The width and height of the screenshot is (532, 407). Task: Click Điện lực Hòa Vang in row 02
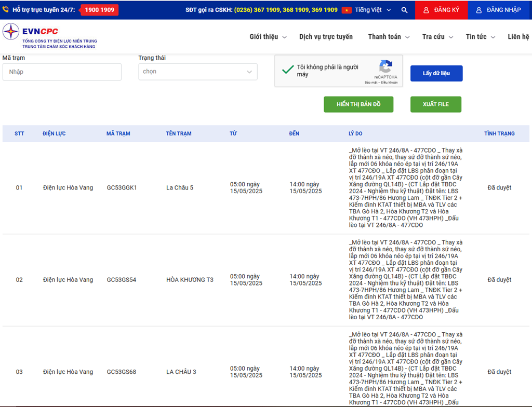(x=68, y=280)
